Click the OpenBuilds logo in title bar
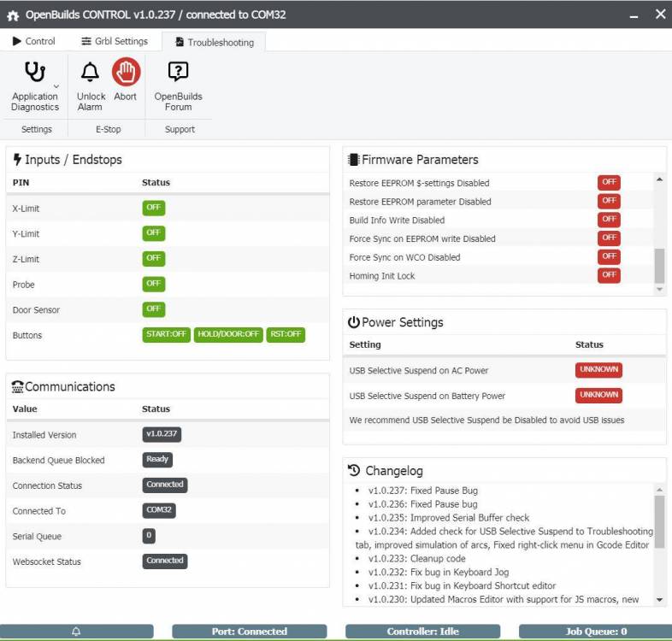Image resolution: width=672 pixels, height=641 pixels. [13, 15]
